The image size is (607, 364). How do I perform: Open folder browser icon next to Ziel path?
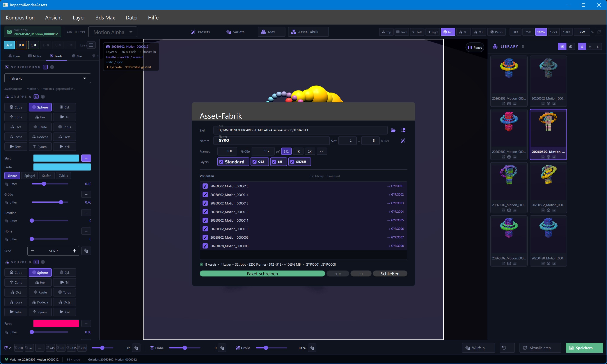point(393,130)
